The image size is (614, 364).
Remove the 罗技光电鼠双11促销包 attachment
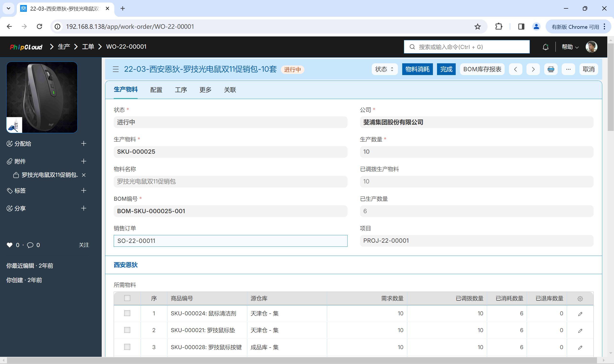click(84, 175)
